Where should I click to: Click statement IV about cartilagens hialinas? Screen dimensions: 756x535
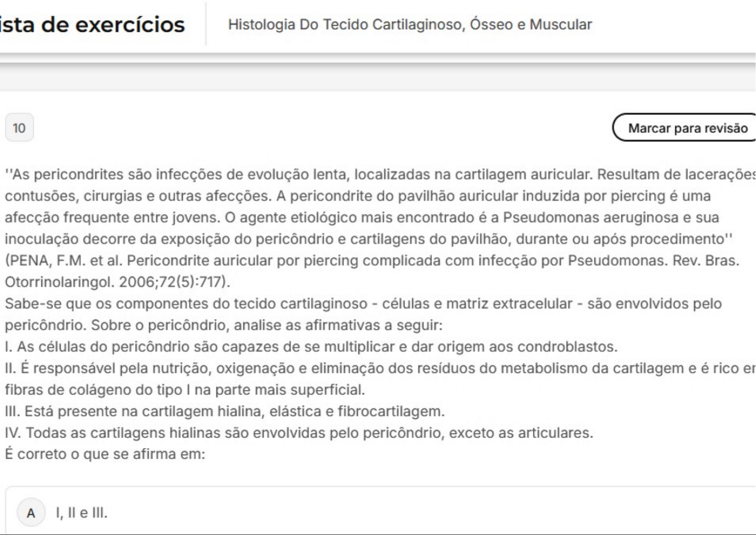[x=299, y=433]
